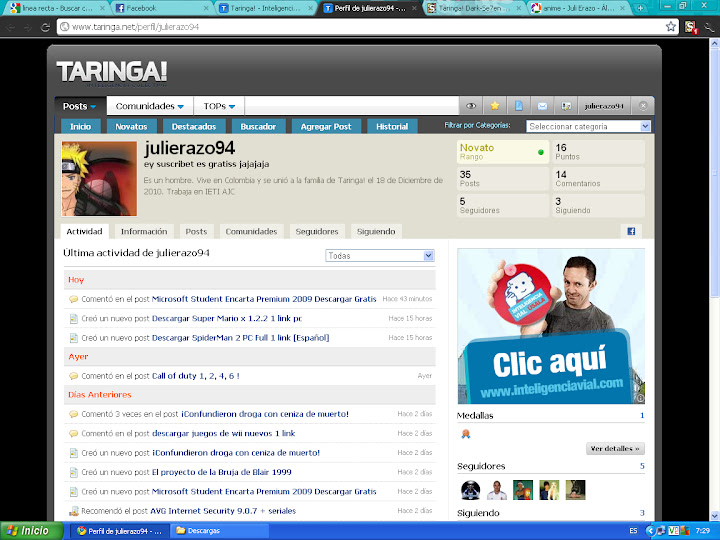Open julierazo94 username link in toolbar

click(604, 106)
